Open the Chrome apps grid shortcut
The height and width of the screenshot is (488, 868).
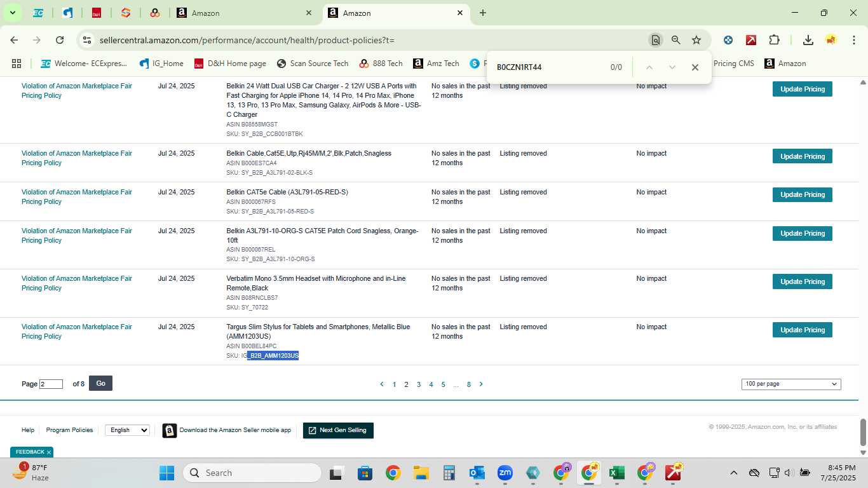point(17,64)
